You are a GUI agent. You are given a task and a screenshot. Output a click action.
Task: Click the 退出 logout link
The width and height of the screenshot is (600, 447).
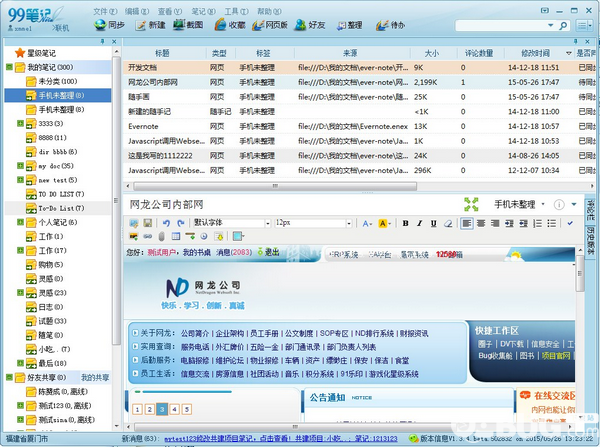click(269, 252)
